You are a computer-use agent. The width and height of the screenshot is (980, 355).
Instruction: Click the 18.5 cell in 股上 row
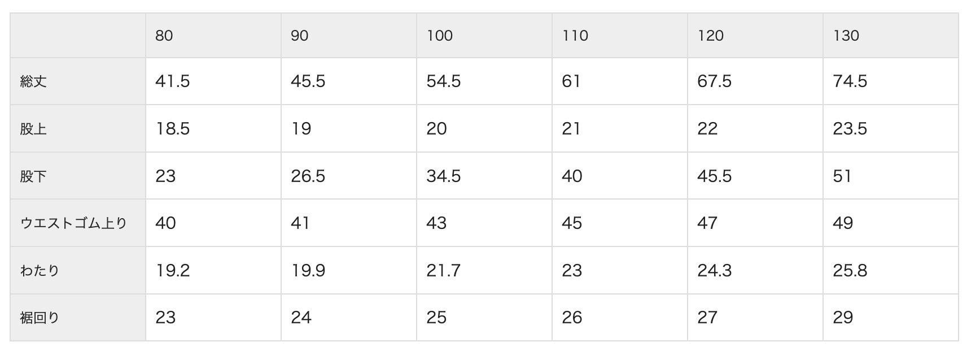coord(173,129)
